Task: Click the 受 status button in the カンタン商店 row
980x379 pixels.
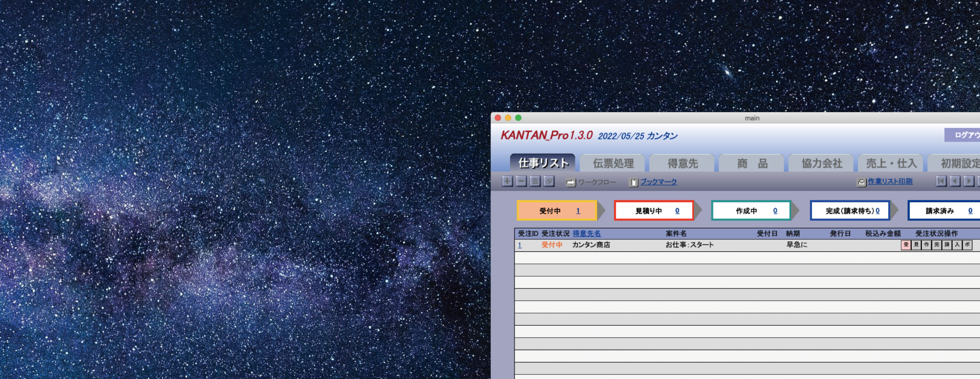Action: tap(906, 245)
